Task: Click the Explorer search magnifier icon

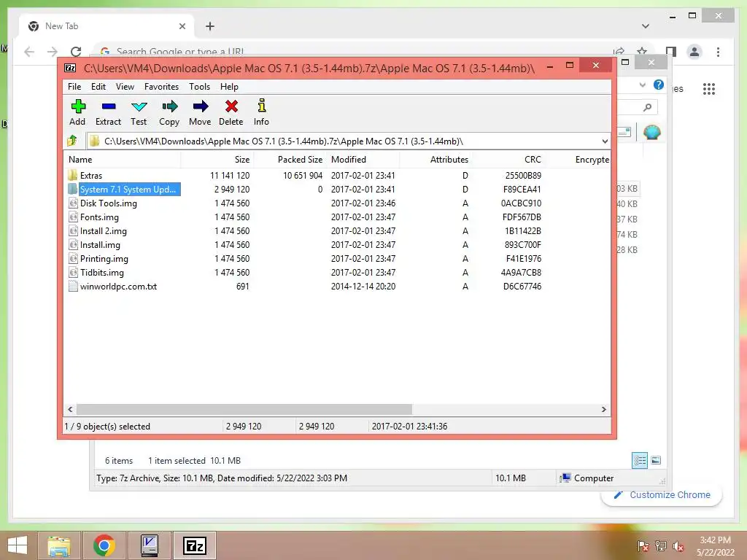Action: 647,107
